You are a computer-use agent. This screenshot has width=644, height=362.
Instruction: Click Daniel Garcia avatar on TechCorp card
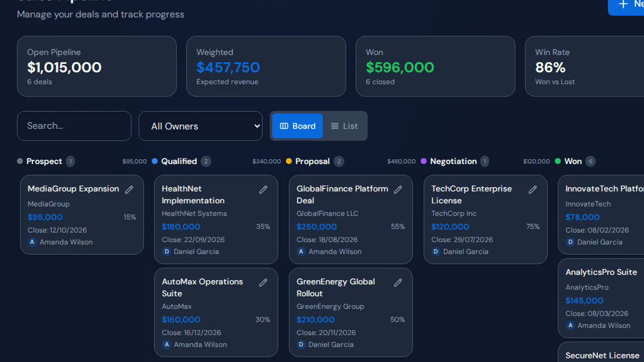(436, 252)
